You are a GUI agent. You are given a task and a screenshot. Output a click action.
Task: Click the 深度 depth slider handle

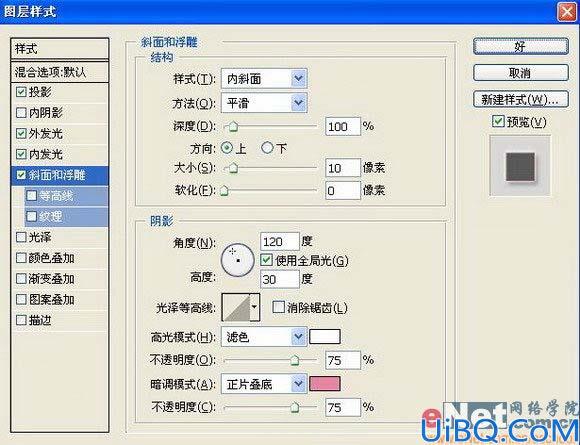(x=233, y=127)
